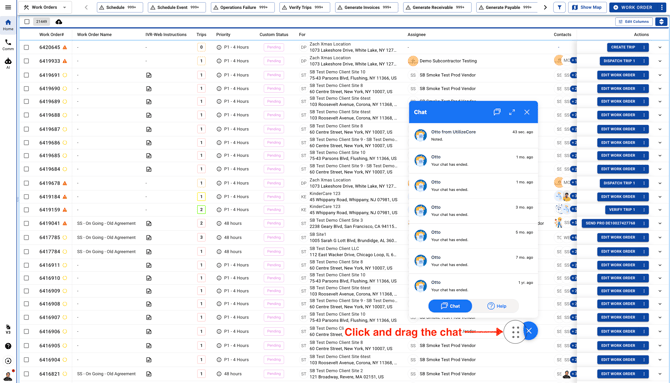
Task: Open the three-dot menu on Create Trip button
Action: (x=644, y=47)
